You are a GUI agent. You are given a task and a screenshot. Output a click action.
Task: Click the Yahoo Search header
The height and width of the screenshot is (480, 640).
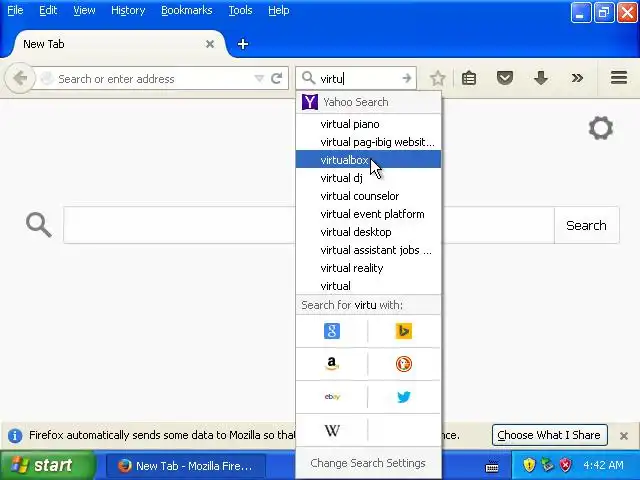click(368, 102)
